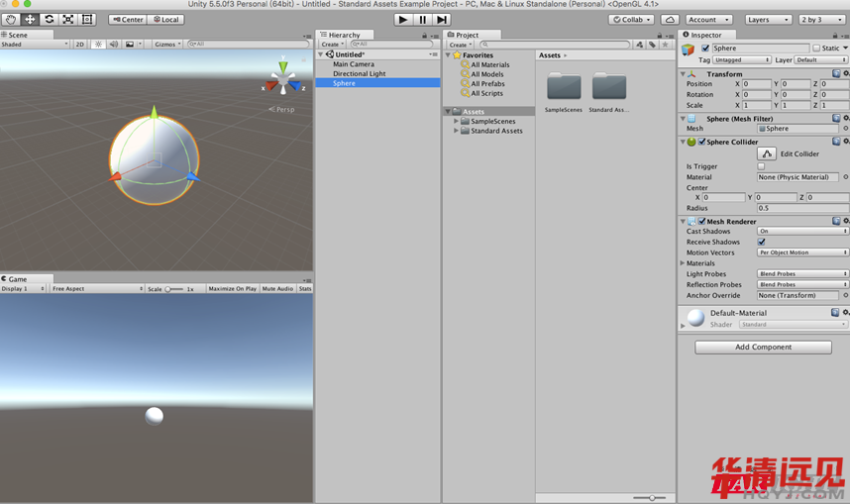
Task: Toggle the Static checkbox
Action: click(816, 48)
